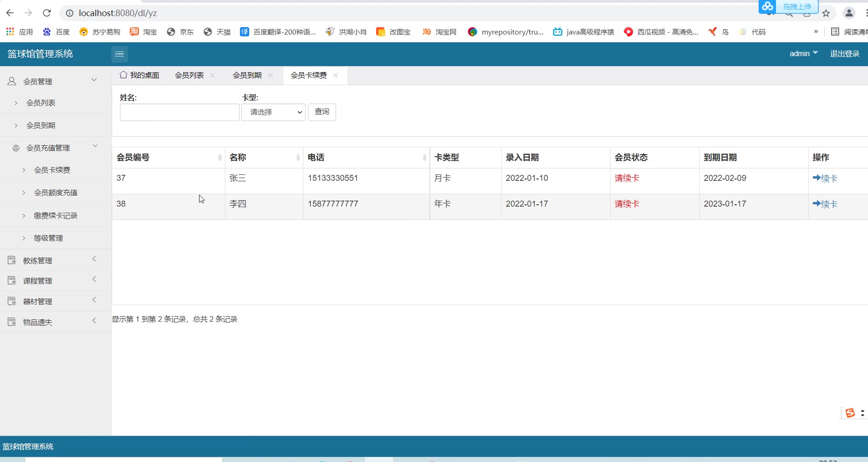Bookmark this page with star icon
The height and width of the screenshot is (462, 868).
[x=826, y=13]
